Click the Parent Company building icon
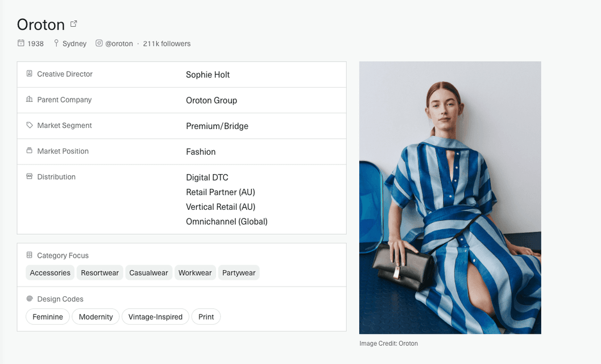This screenshot has height=364, width=601. (30, 100)
